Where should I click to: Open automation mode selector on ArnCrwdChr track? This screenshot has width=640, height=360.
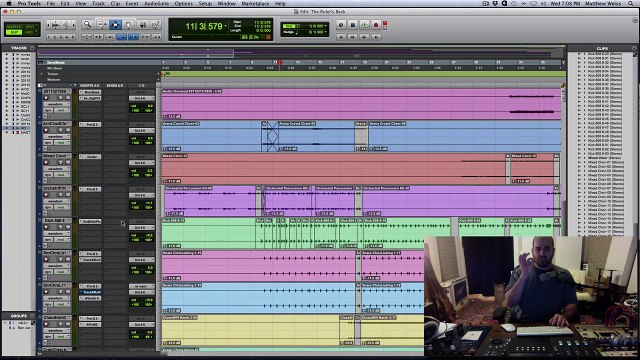[61, 142]
